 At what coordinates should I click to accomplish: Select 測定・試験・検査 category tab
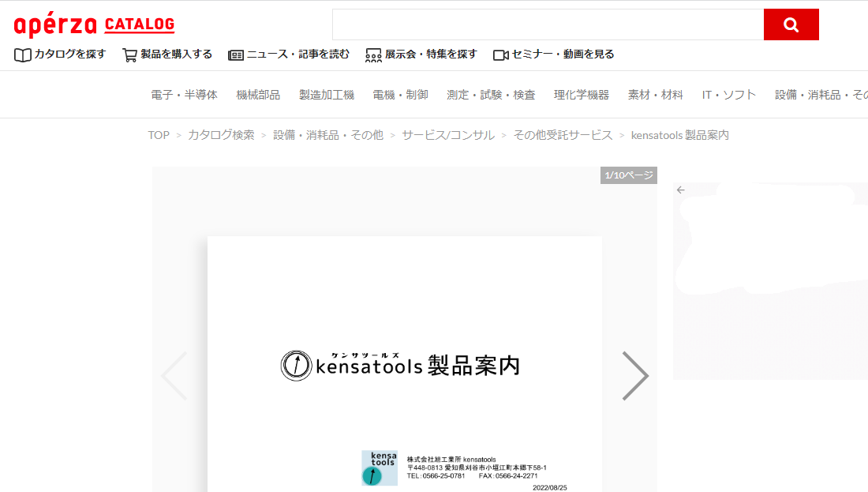point(491,95)
